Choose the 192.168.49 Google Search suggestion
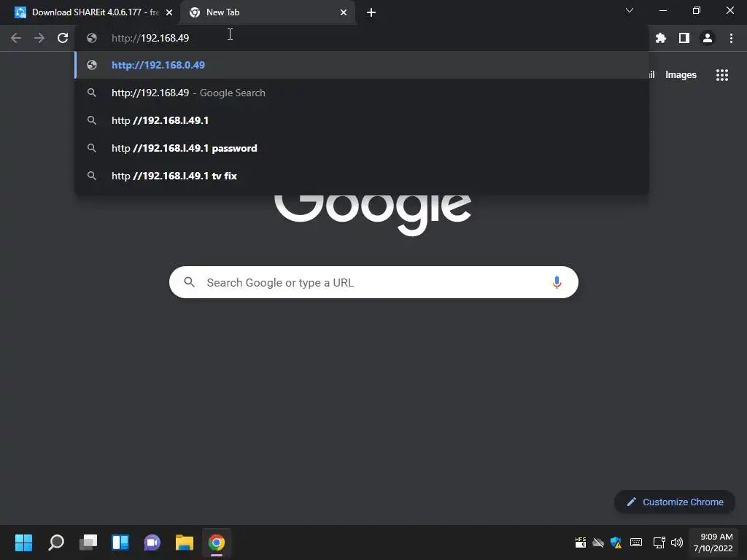 (362, 93)
